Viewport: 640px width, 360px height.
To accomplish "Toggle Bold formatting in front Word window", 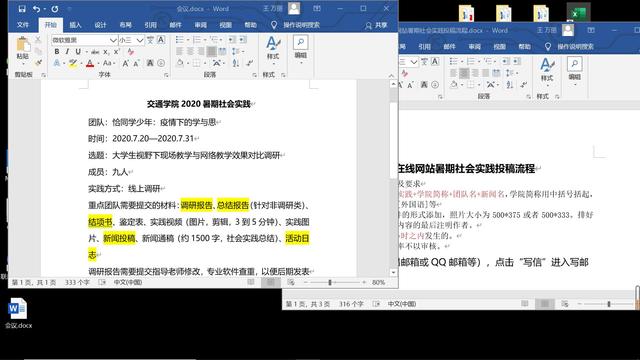I will [x=57, y=52].
